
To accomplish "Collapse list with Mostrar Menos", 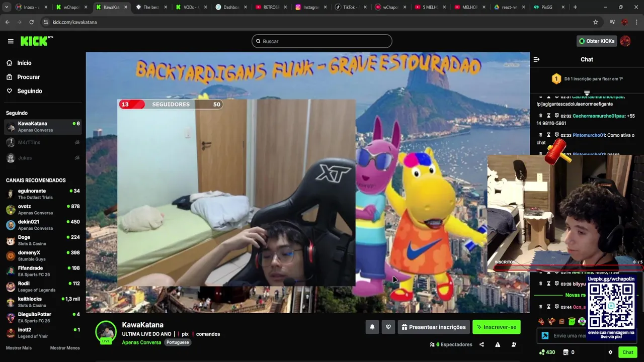I will 65,348.
